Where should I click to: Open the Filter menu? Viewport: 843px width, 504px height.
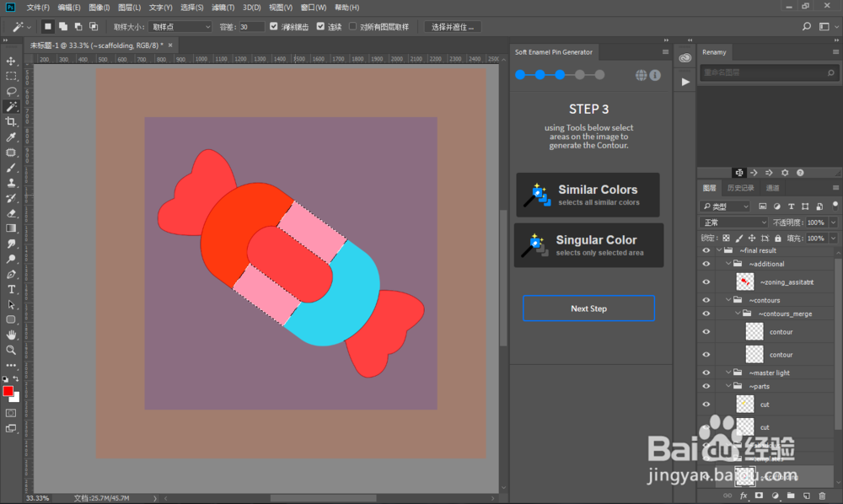tap(223, 8)
